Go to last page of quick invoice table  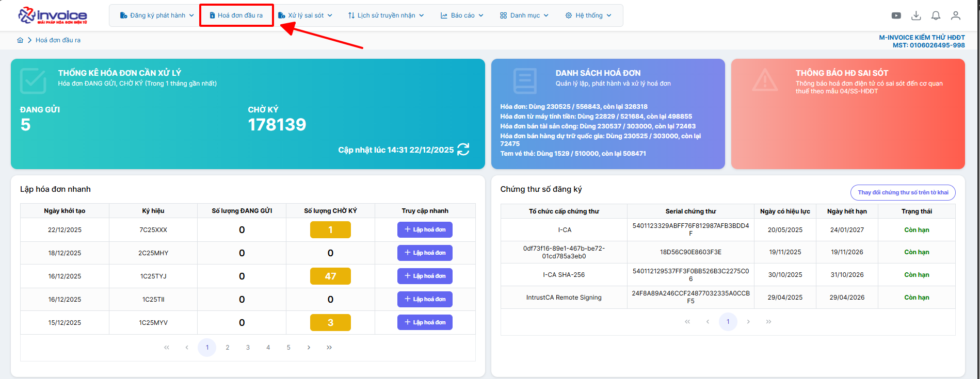tap(329, 348)
